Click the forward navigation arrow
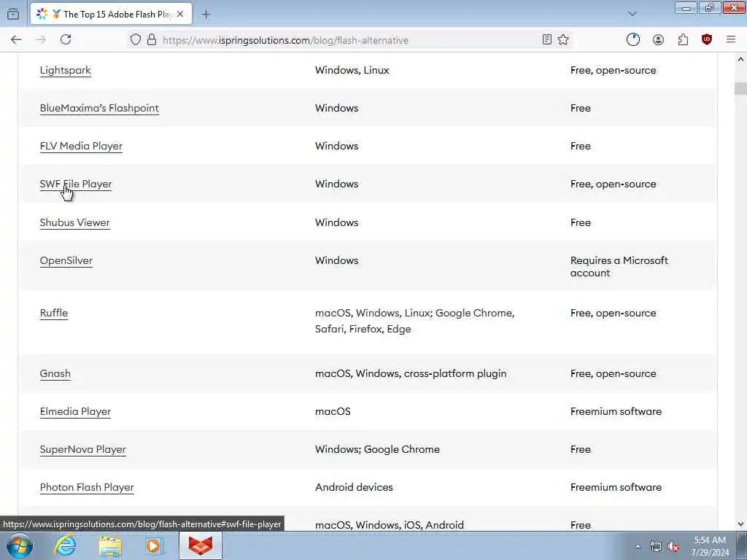Viewport: 747px width, 560px height. 41,40
